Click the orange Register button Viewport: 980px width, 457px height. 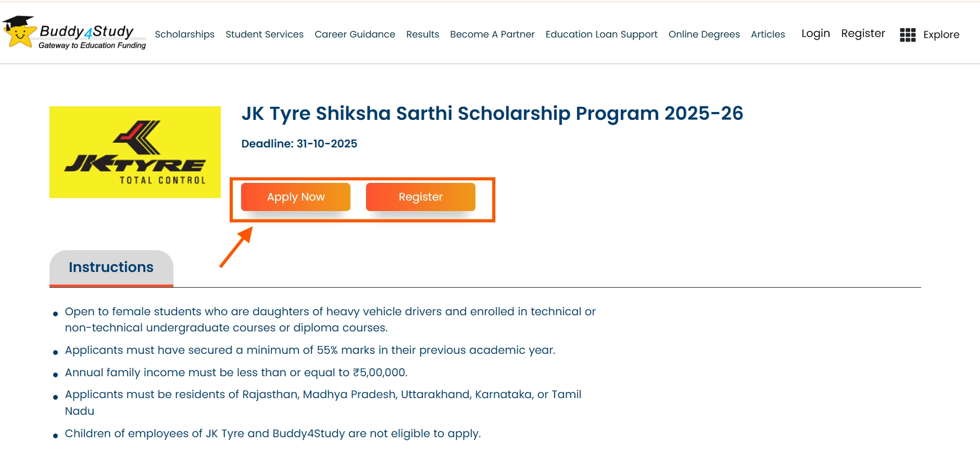pos(420,197)
